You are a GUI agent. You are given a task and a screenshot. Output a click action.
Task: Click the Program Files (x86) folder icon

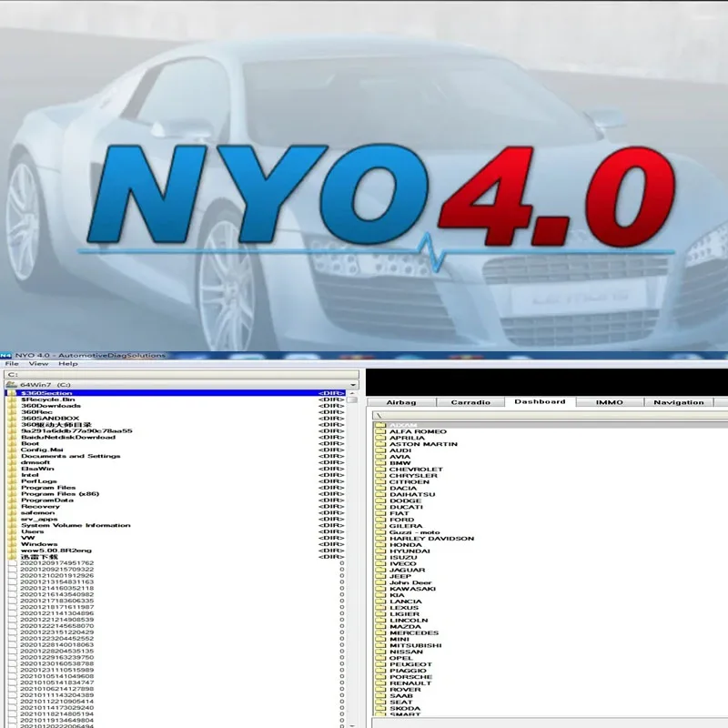click(12, 494)
